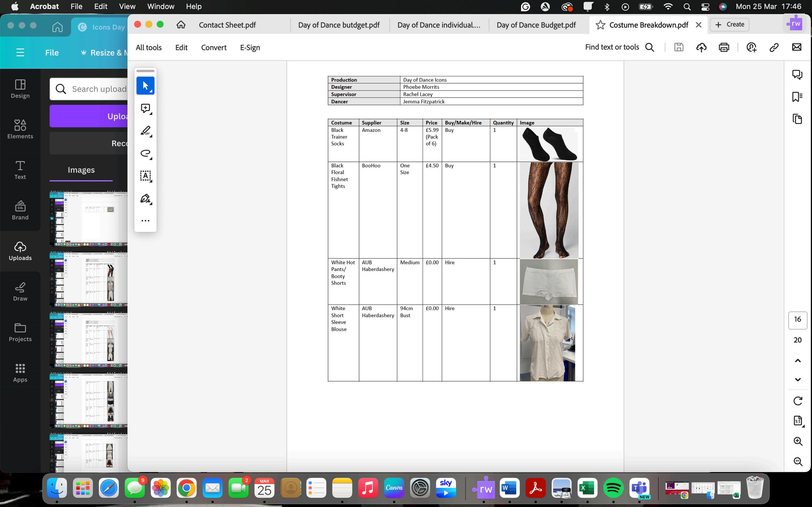Go to next page down chevron
Image resolution: width=812 pixels, height=507 pixels.
(x=798, y=380)
